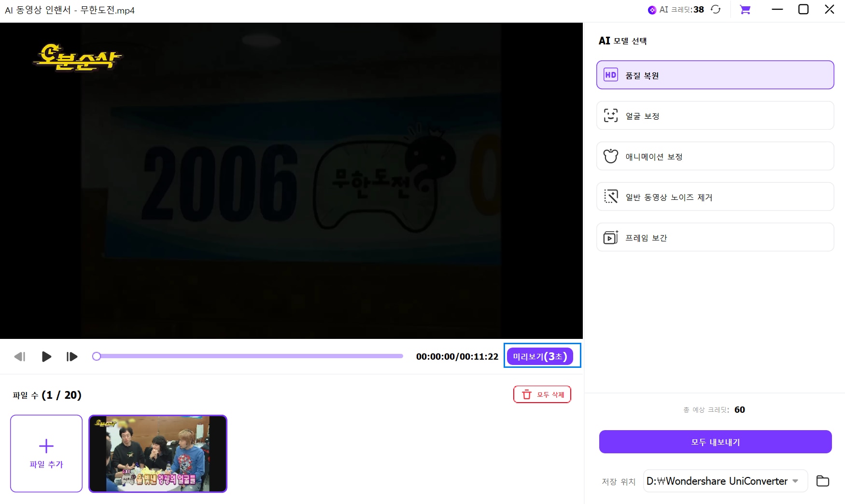
Task: Click the delete-all trash icon
Action: pyautogui.click(x=526, y=394)
